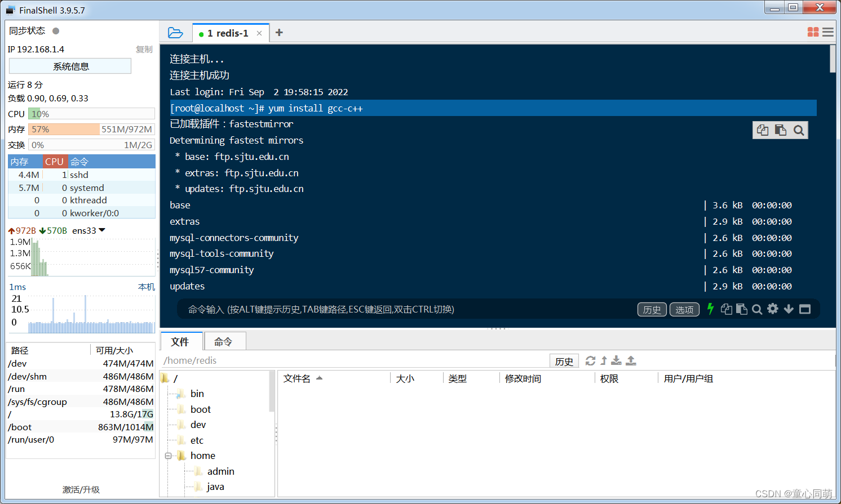Screen dimensions: 841x504
Task: Click the download icon in file toolbar
Action: tap(617, 360)
